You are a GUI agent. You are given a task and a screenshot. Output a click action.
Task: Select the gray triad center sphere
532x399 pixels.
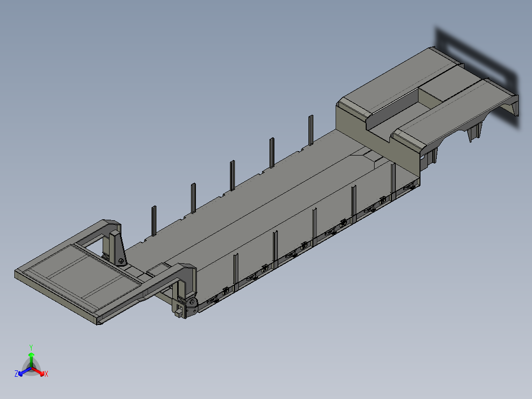pos(31,368)
